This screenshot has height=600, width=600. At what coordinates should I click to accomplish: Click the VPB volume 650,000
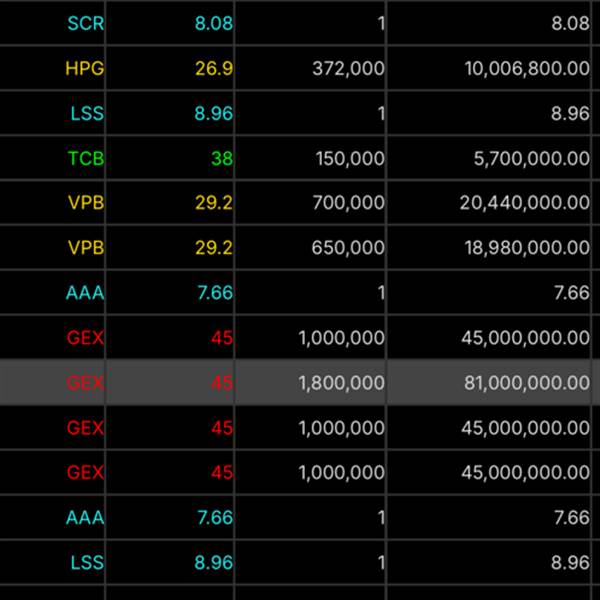pos(348,248)
